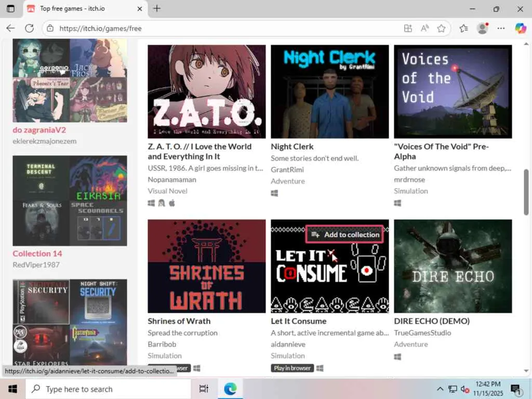532x399 pixels.
Task: Click the taskbar search box
Action: pos(108,389)
